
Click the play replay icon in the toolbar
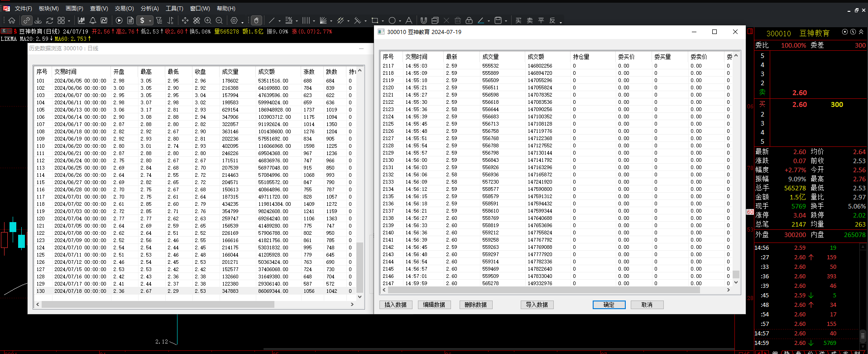119,20
